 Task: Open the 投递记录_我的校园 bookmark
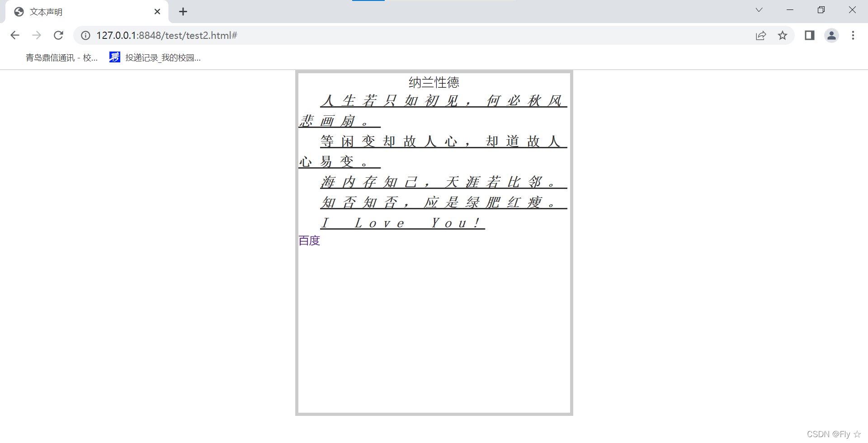point(155,57)
